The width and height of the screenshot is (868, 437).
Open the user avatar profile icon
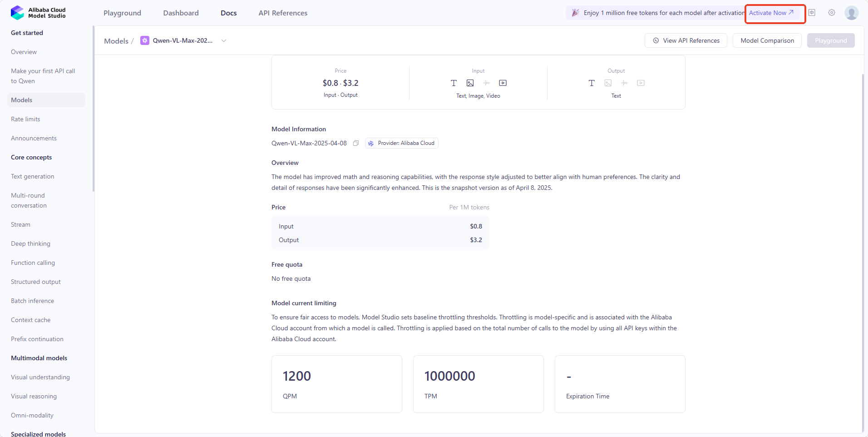point(851,13)
